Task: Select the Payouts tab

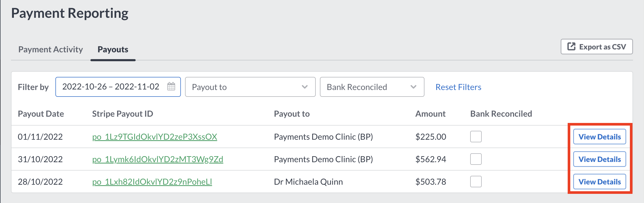Action: [x=113, y=49]
